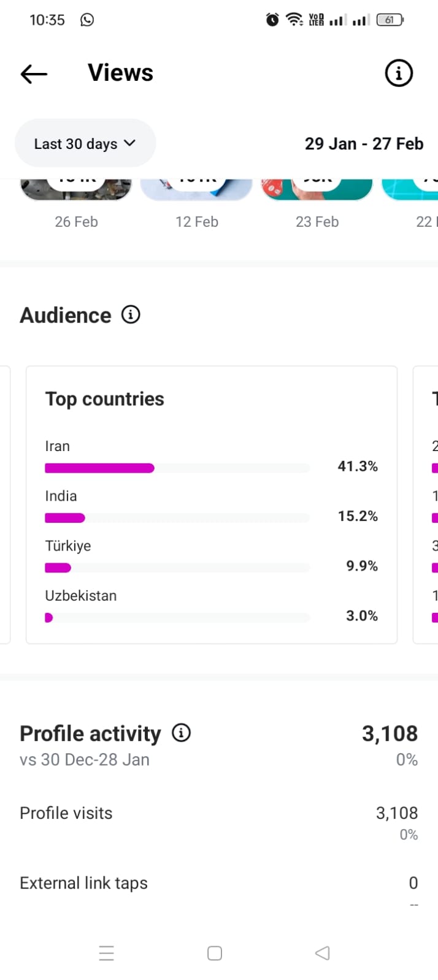Tap the 29 Jan - 27 Feb date range
Image resolution: width=438 pixels, height=980 pixels.
pyautogui.click(x=364, y=143)
